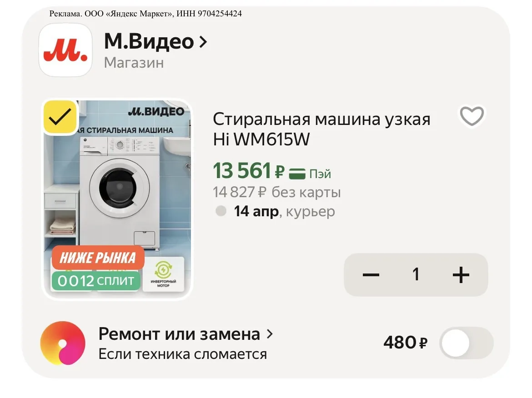Open М.Видео store page chevron
Screen dimensions: 532x398
(x=203, y=42)
